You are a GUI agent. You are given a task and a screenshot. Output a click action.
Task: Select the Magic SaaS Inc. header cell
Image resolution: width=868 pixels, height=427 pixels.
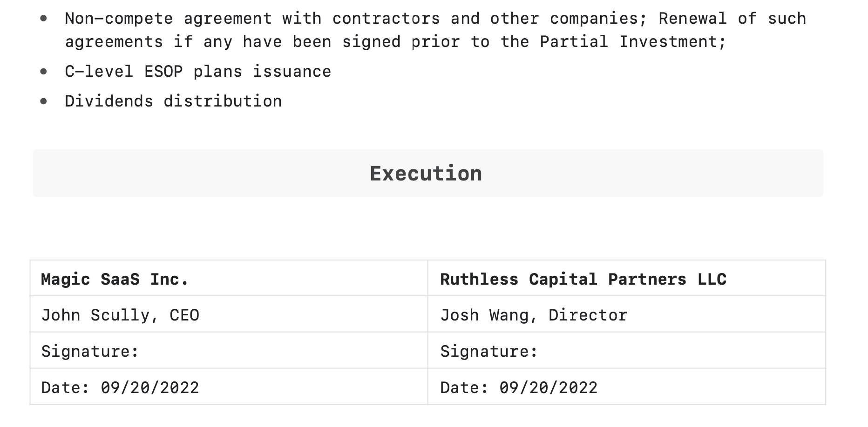point(229,278)
